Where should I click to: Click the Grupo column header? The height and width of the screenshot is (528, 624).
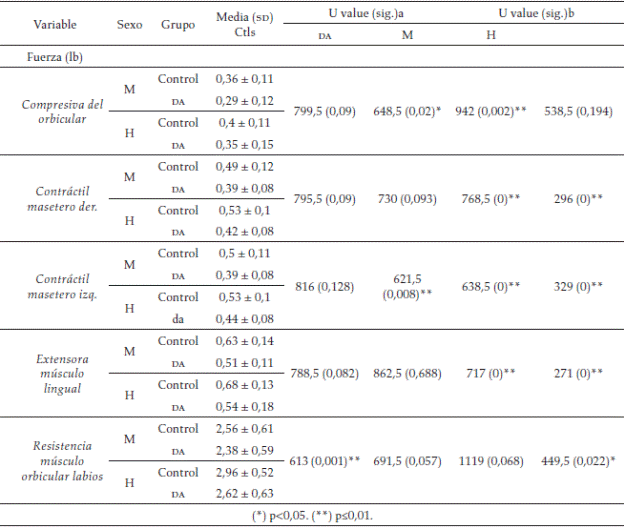point(178,24)
